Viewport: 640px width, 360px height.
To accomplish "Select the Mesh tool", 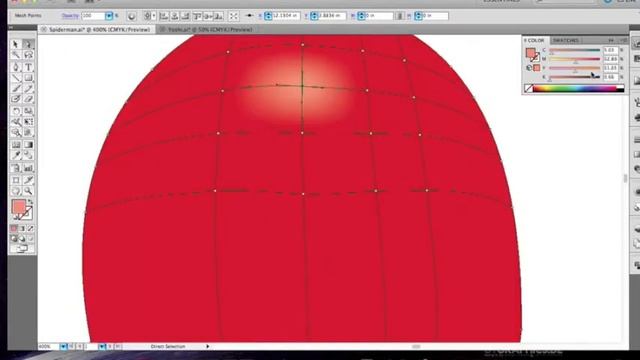I will (16, 144).
